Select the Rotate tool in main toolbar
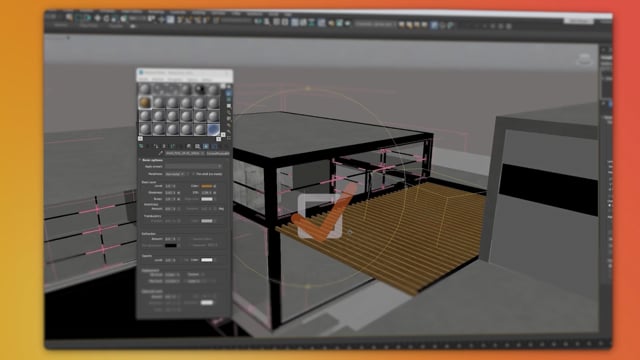The image size is (640, 360). (106, 18)
